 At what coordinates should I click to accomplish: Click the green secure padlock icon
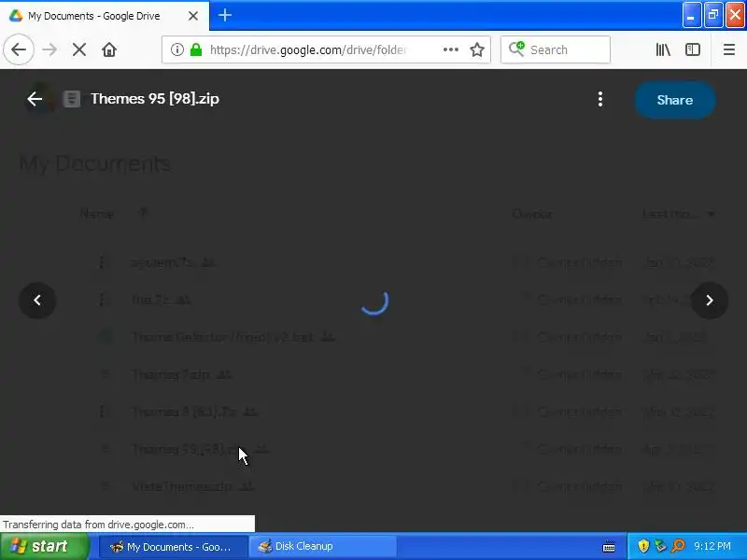coord(196,49)
